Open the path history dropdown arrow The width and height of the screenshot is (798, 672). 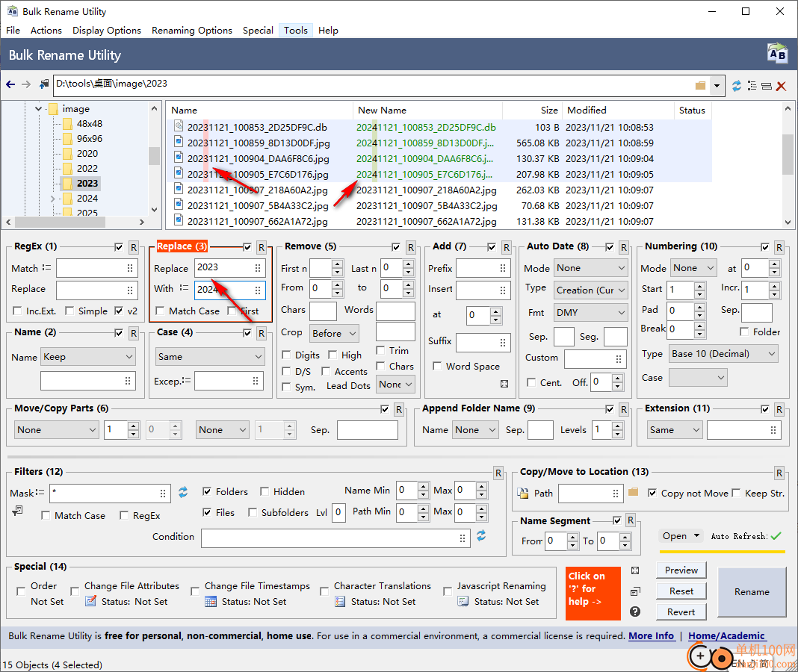pos(717,85)
